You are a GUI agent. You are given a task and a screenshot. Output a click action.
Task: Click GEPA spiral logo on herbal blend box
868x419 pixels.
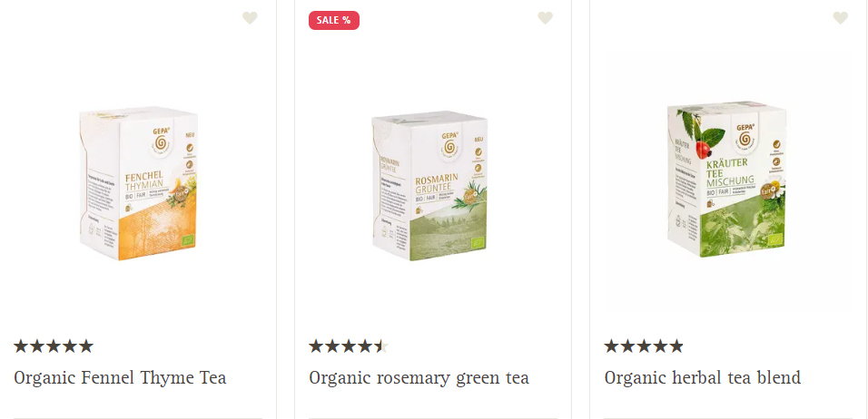tap(745, 136)
